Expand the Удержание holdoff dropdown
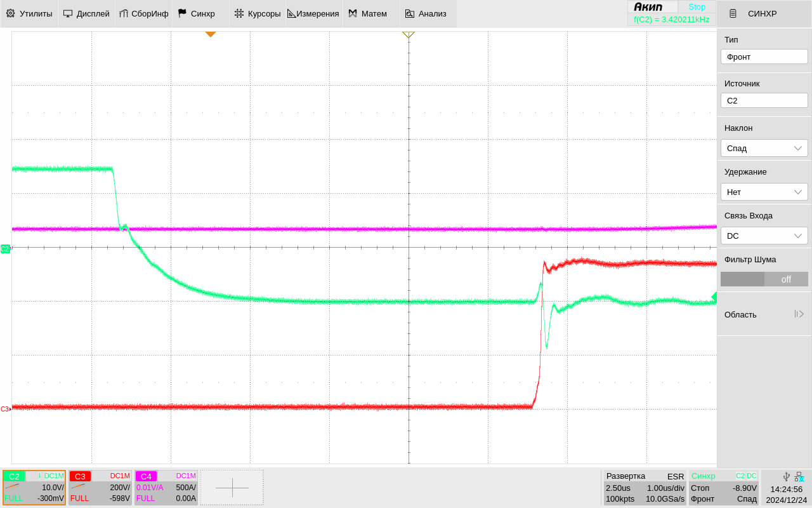Image resolution: width=812 pixels, height=508 pixels. [x=764, y=192]
